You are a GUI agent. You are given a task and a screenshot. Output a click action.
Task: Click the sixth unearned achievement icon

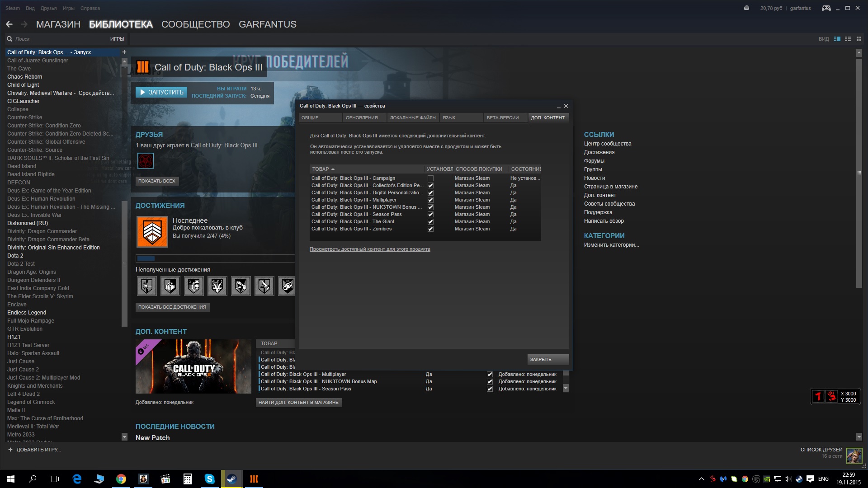[264, 286]
